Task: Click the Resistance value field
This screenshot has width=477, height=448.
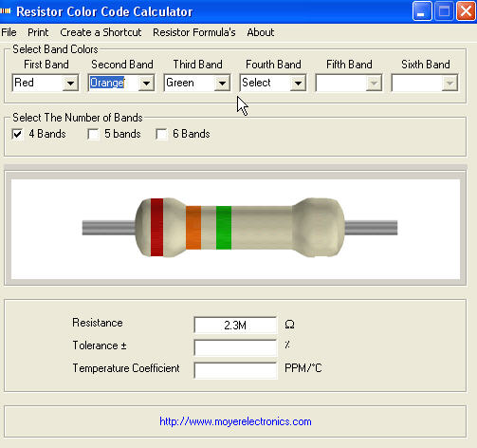Action: [x=235, y=325]
